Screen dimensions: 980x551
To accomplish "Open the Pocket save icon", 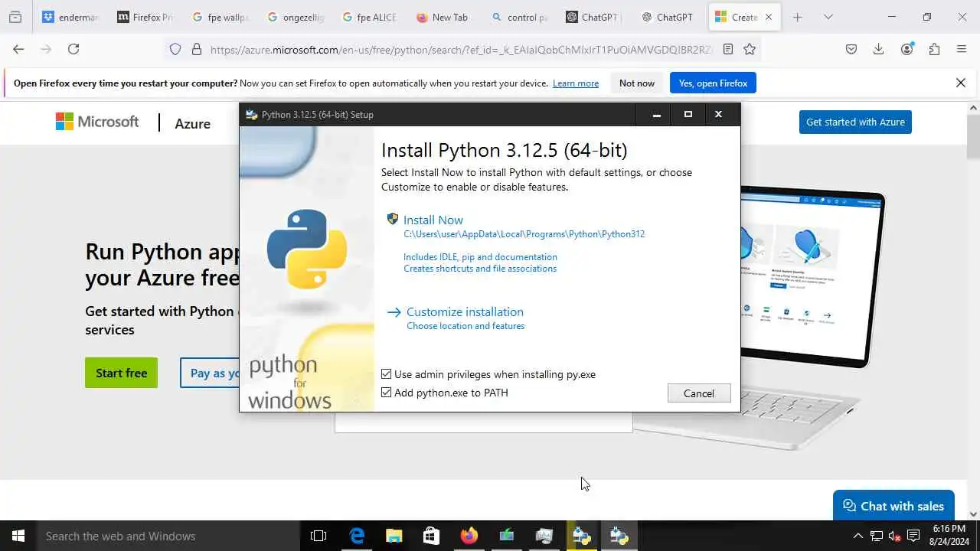I will pos(851,49).
